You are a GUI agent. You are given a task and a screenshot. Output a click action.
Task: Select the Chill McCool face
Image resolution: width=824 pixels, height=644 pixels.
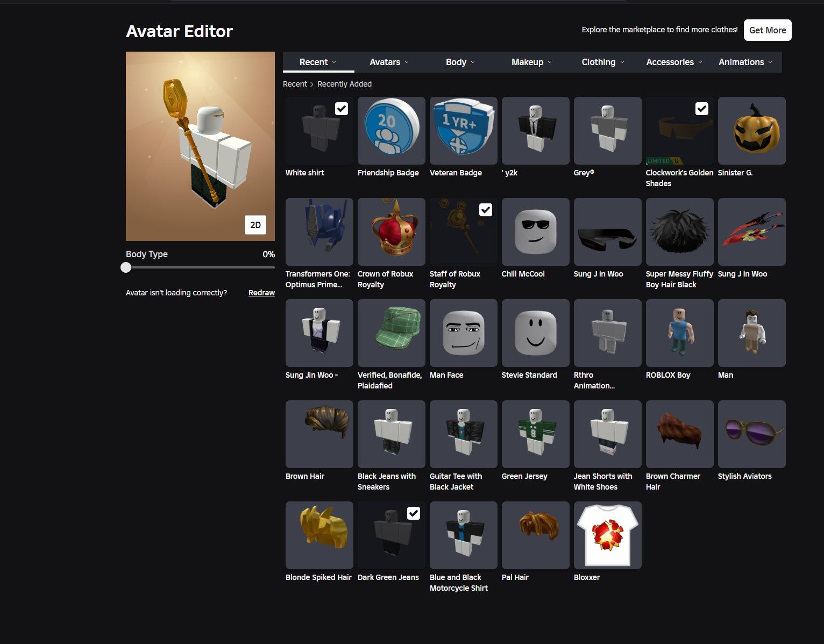pos(535,232)
